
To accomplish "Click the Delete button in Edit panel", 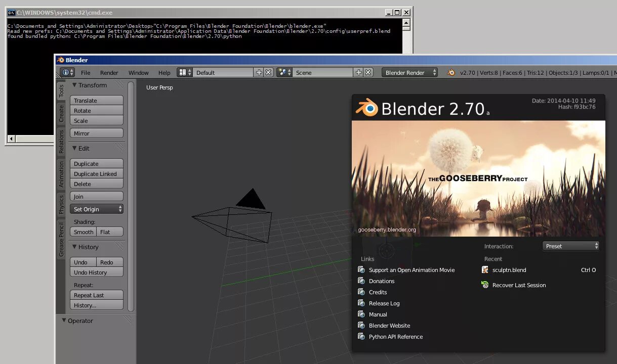I will pos(97,184).
